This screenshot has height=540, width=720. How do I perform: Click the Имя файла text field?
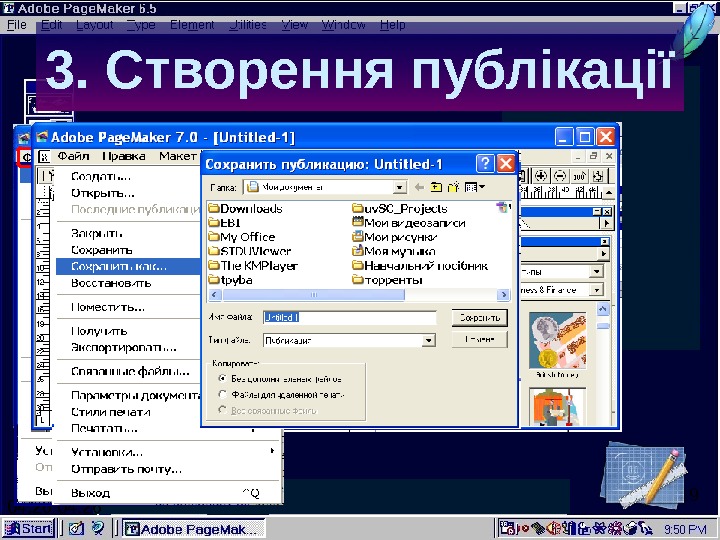[349, 317]
